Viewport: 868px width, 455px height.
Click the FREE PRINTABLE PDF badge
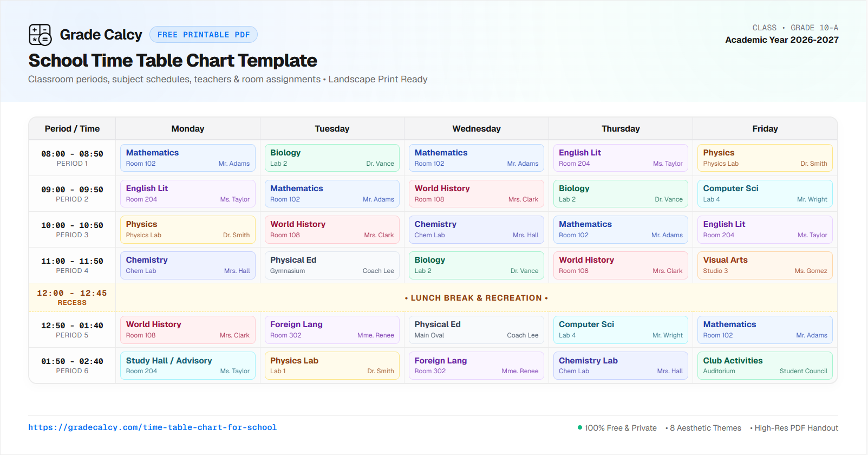(x=204, y=35)
